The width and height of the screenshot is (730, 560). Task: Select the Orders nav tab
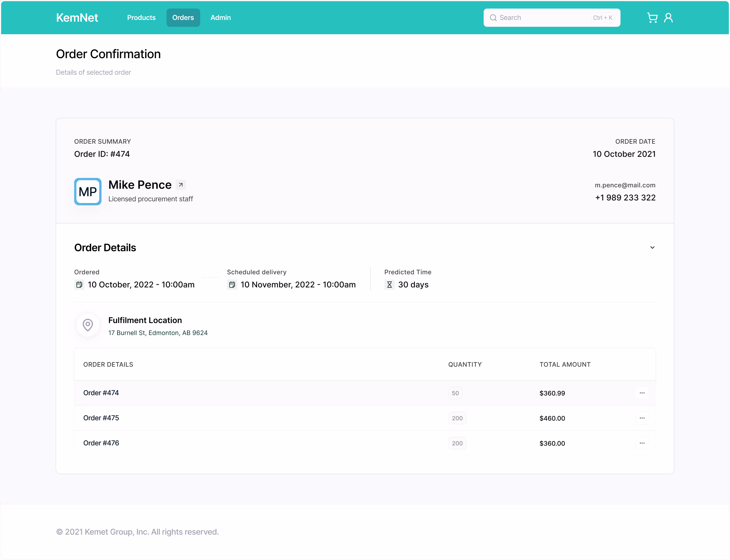click(x=183, y=18)
